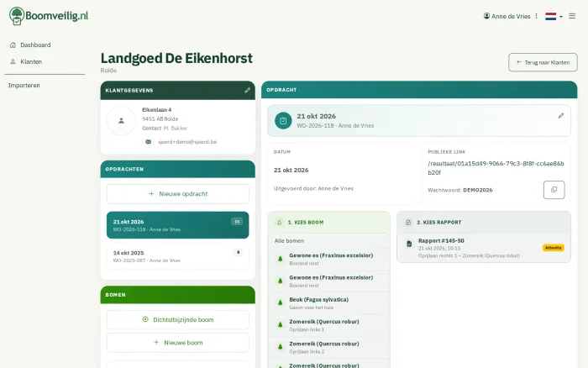
Task: Click tree icon beside Beuk (Fagus sylvatica)
Action: tap(280, 302)
